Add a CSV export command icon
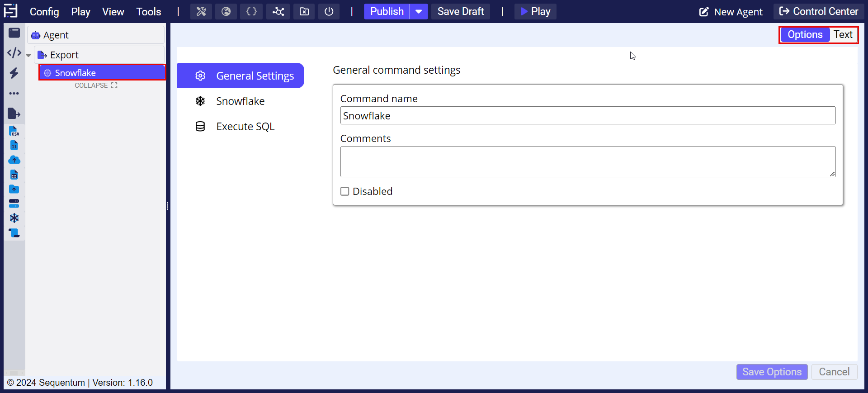Screen dimensions: 868x393 (14, 131)
